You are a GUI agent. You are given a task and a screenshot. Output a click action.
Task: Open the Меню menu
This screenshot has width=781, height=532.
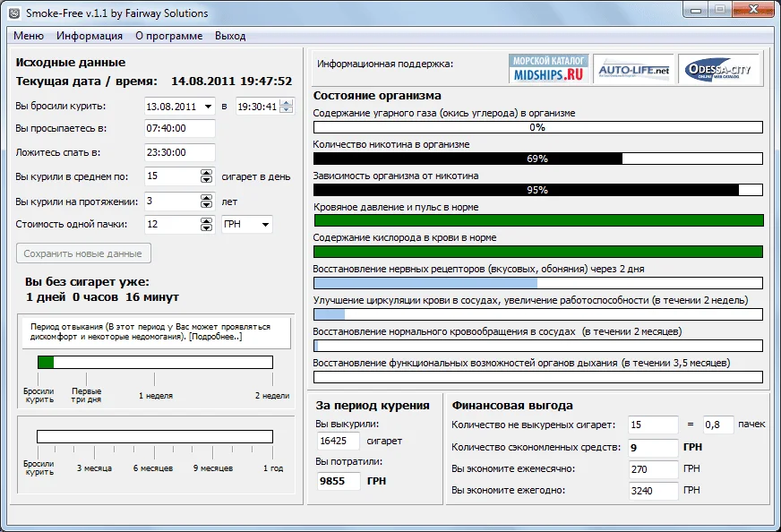point(29,36)
